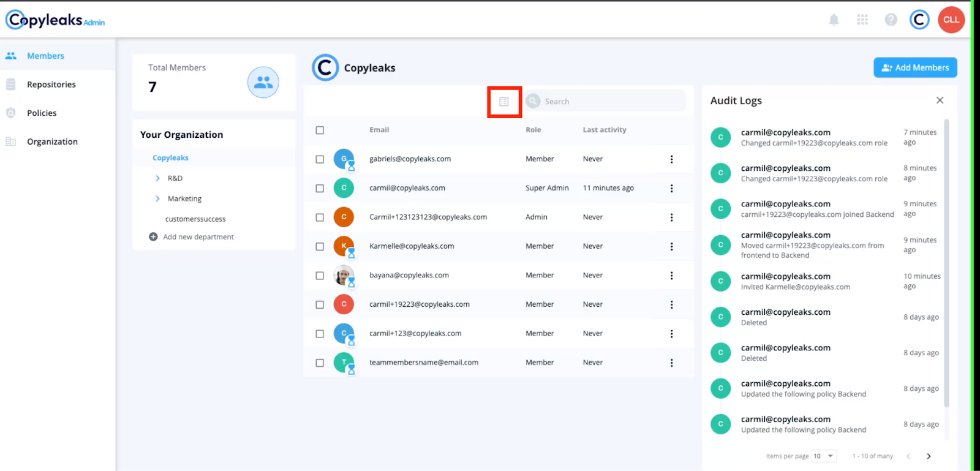The width and height of the screenshot is (980, 471).
Task: Click the plus icon for Add new department
Action: (x=153, y=236)
